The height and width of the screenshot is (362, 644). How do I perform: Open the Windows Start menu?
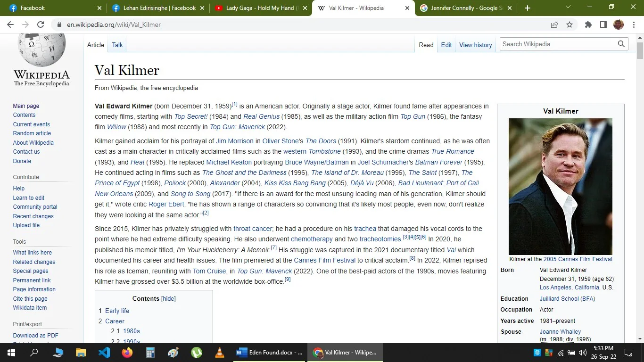coord(11,352)
